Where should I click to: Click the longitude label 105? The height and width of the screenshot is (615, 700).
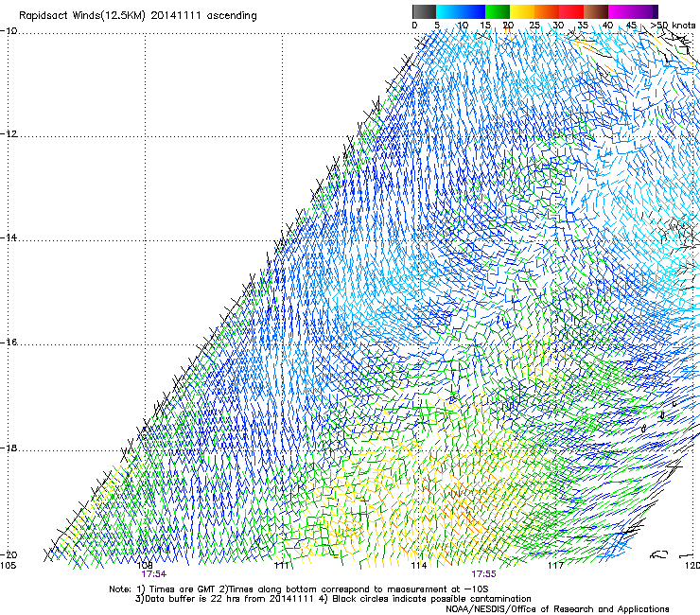coord(8,566)
